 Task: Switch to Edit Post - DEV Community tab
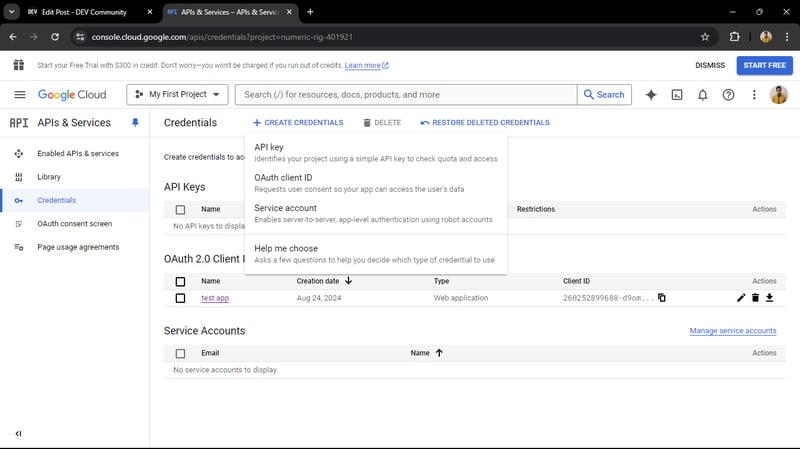[x=84, y=12]
